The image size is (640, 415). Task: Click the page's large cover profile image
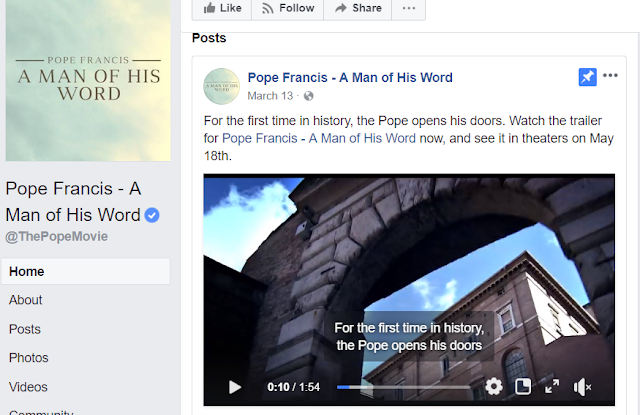88,80
